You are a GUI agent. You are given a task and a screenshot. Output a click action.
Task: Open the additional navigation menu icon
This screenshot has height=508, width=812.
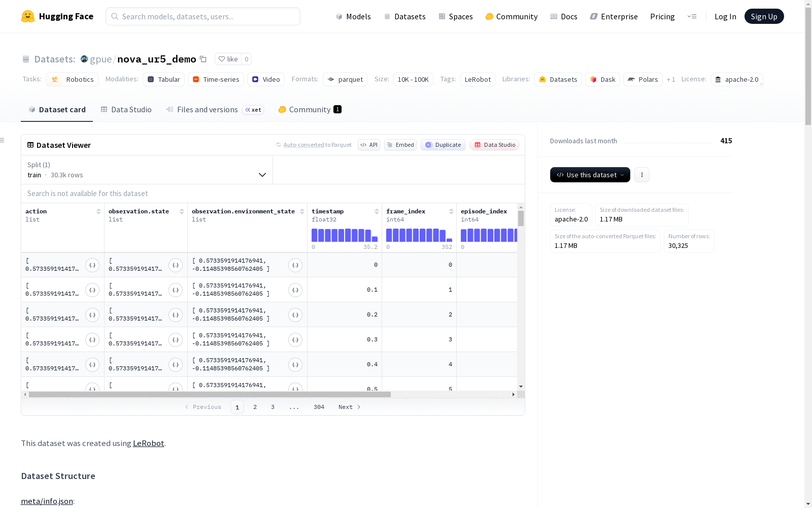coord(692,16)
